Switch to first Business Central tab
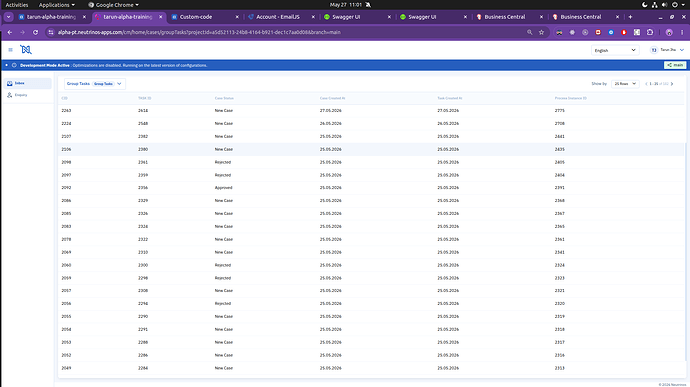The width and height of the screenshot is (690, 387). (510, 17)
